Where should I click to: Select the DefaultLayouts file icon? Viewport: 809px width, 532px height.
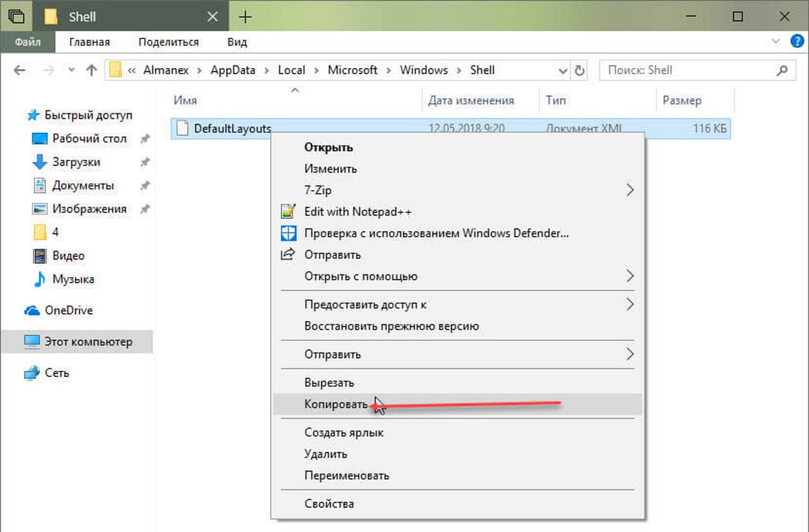coord(181,128)
